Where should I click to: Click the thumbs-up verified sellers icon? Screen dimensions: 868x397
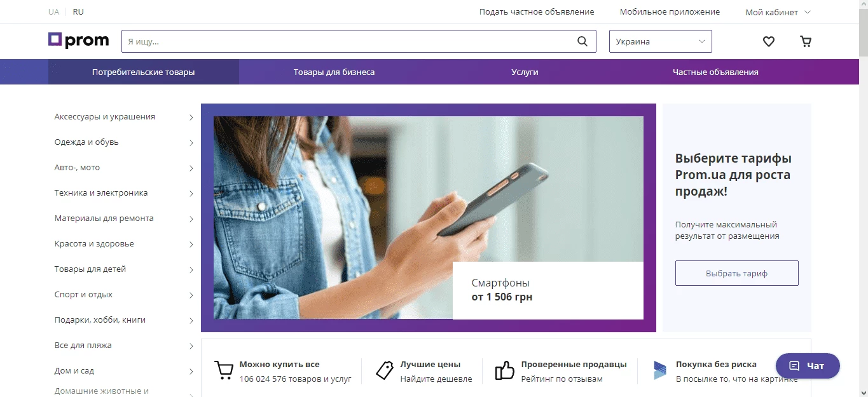pyautogui.click(x=504, y=370)
